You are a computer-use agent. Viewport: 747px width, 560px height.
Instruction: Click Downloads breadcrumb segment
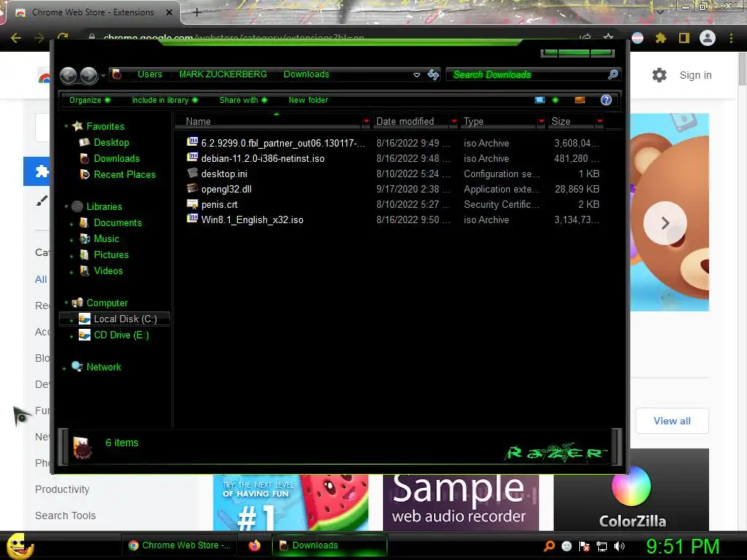coord(306,74)
